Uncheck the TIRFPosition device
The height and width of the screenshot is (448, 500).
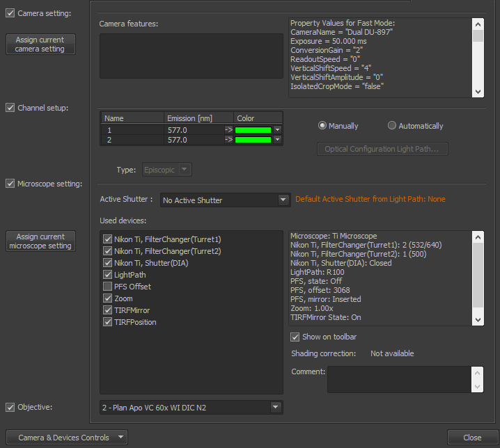pos(107,322)
